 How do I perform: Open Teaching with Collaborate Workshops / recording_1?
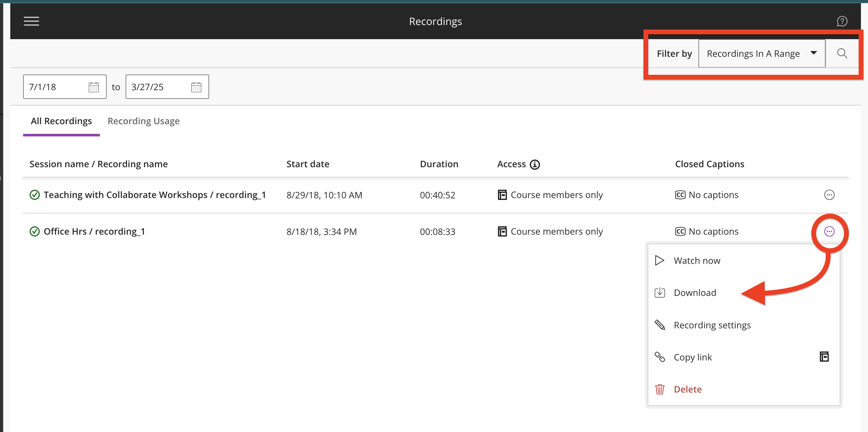[x=155, y=194]
